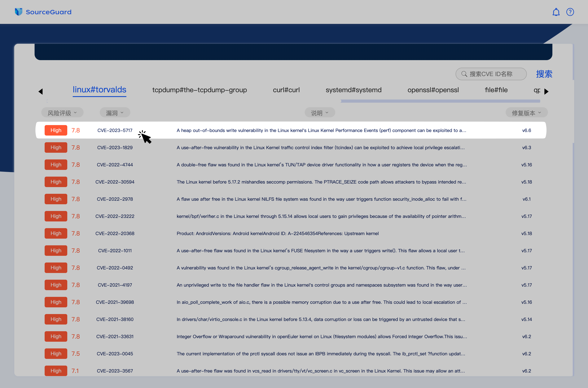Click the High badge for CVE-2023-3567

pos(56,370)
